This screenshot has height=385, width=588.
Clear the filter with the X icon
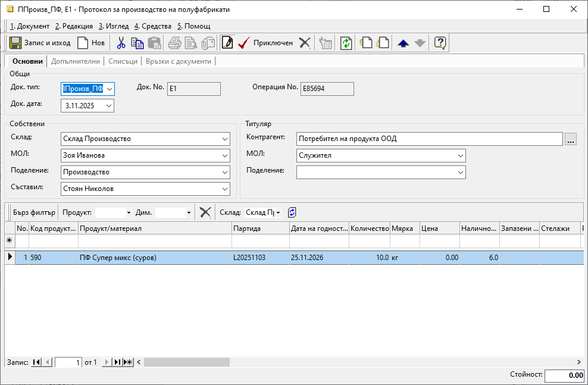tap(205, 212)
